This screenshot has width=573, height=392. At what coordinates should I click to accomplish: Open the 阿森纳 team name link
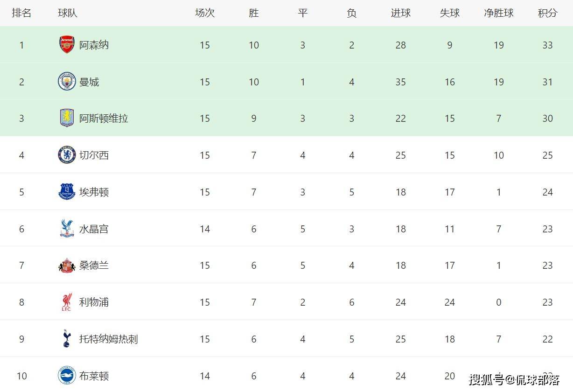94,45
